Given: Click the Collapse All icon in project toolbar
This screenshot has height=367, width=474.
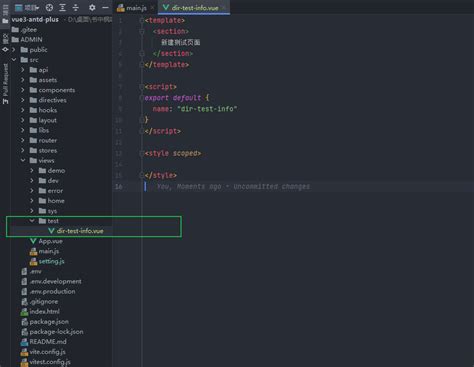Looking at the screenshot, I should pyautogui.click(x=76, y=7).
